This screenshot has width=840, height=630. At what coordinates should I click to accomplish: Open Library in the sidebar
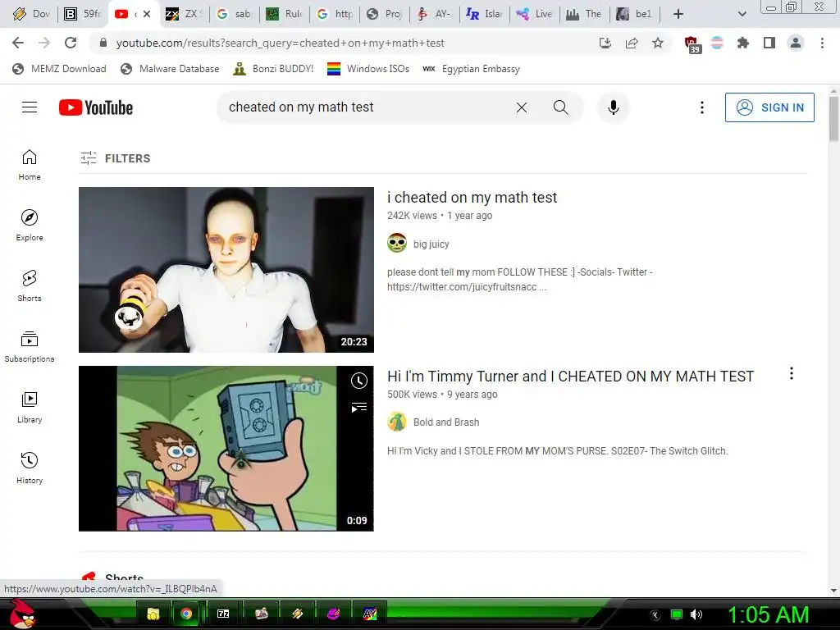point(30,407)
